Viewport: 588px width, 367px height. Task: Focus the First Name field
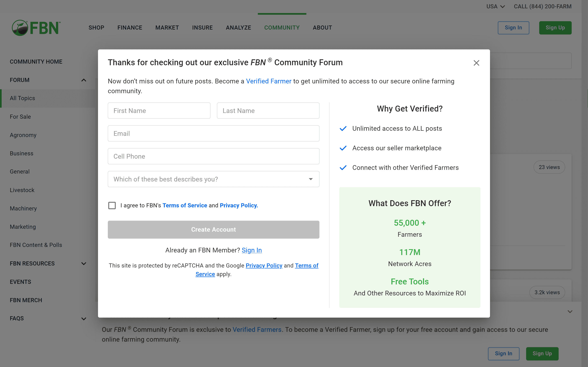[x=159, y=111]
